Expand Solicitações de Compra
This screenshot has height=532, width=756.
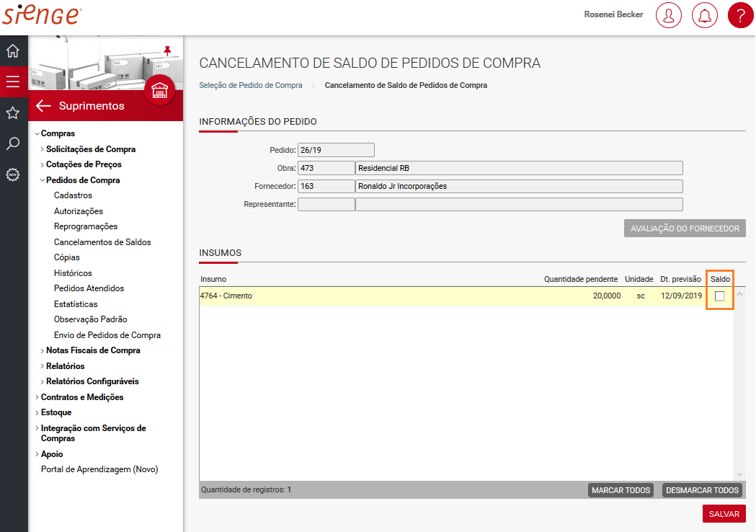point(42,149)
